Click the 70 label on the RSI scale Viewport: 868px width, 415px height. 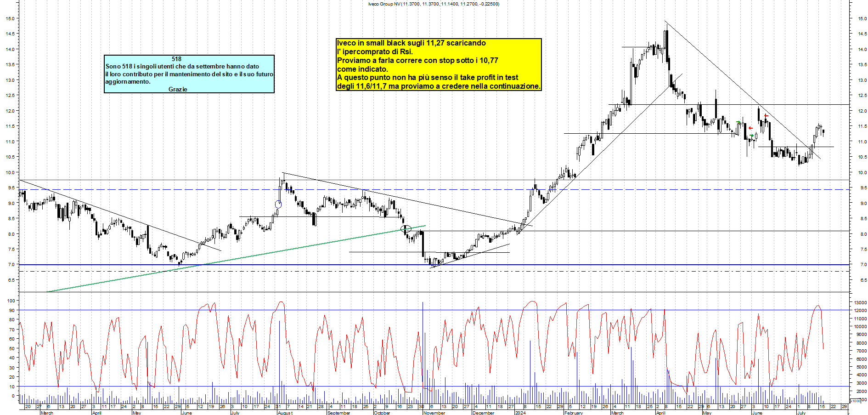(x=12, y=330)
